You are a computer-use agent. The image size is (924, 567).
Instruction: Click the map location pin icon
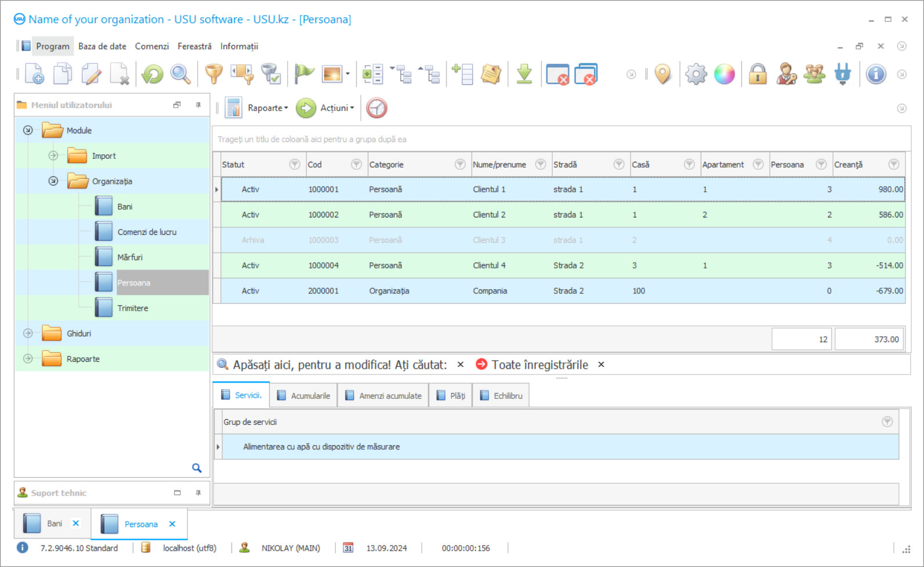coord(662,74)
